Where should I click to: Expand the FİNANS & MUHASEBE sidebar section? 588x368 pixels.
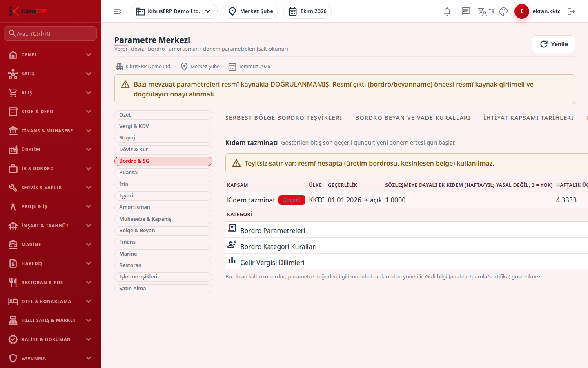point(51,131)
